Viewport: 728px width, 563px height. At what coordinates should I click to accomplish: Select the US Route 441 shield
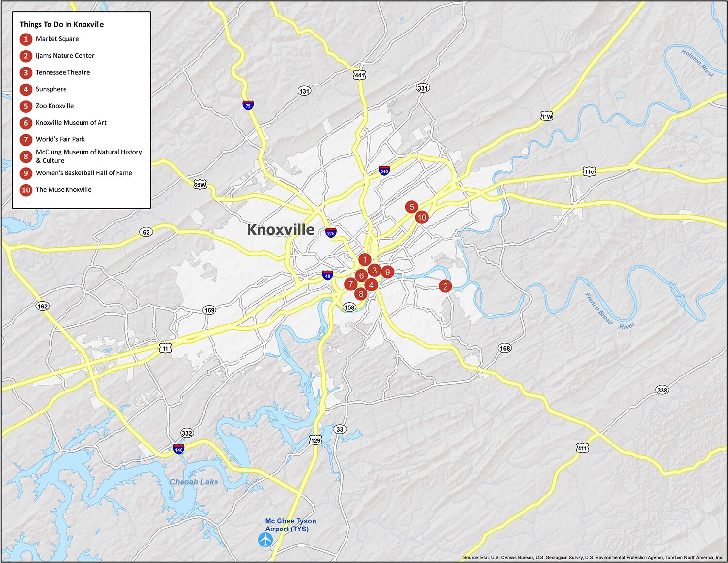pos(359,75)
